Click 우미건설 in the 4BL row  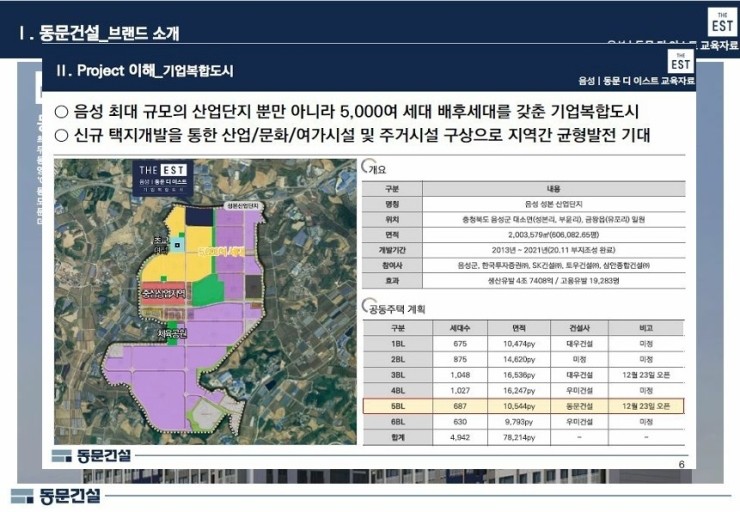pyautogui.click(x=580, y=391)
